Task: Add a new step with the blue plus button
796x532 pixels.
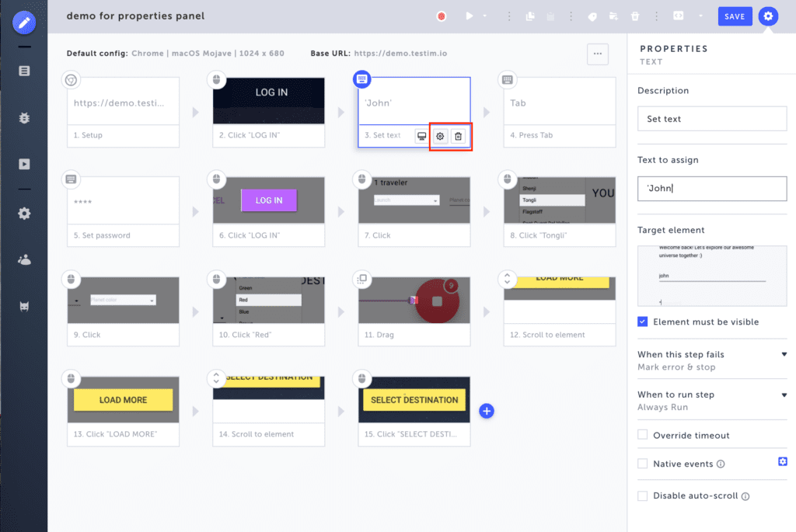Action: [x=487, y=411]
